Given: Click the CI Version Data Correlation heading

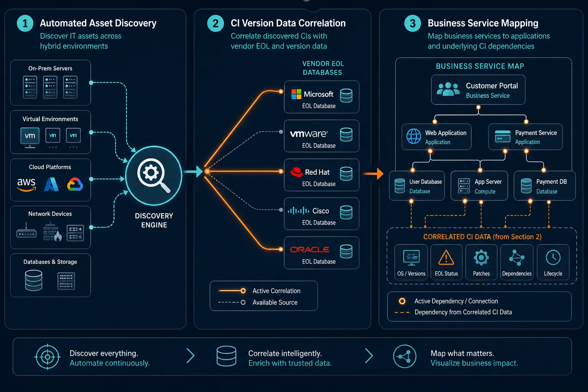Looking at the screenshot, I should point(288,23).
